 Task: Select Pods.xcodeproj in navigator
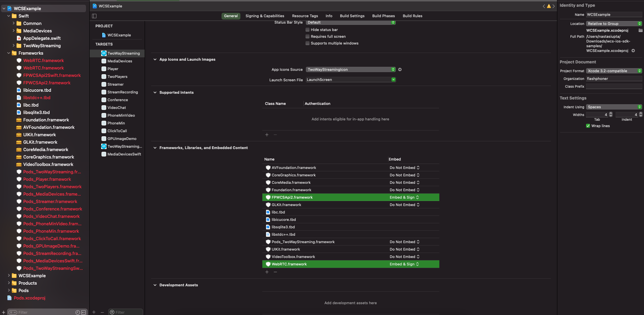coord(29,298)
